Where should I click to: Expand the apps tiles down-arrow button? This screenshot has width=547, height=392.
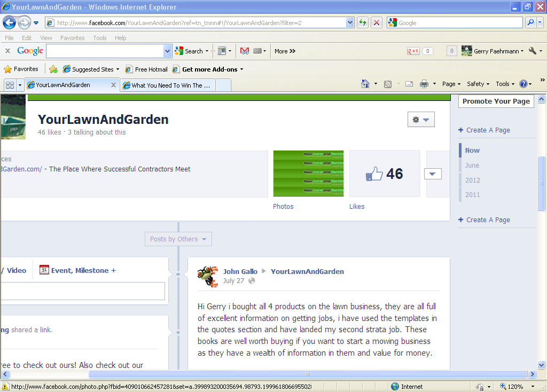coord(433,174)
